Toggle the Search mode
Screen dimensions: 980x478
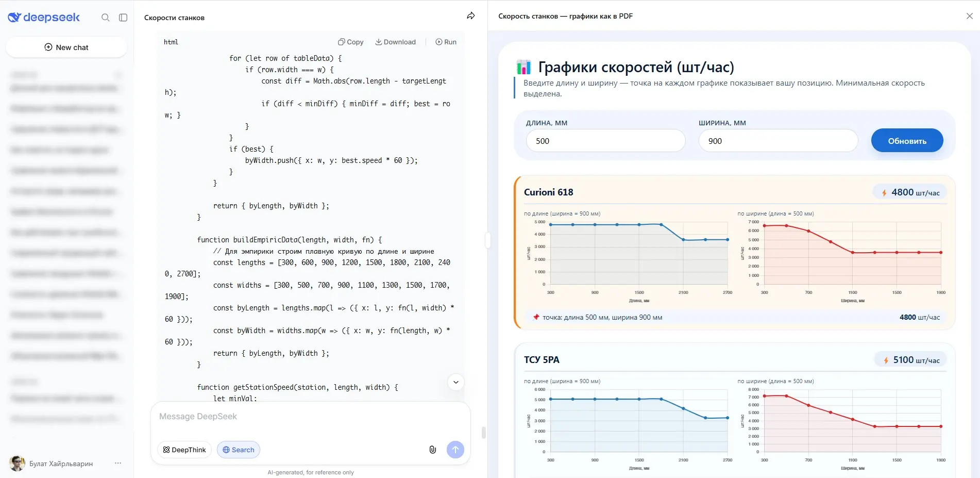tap(238, 450)
